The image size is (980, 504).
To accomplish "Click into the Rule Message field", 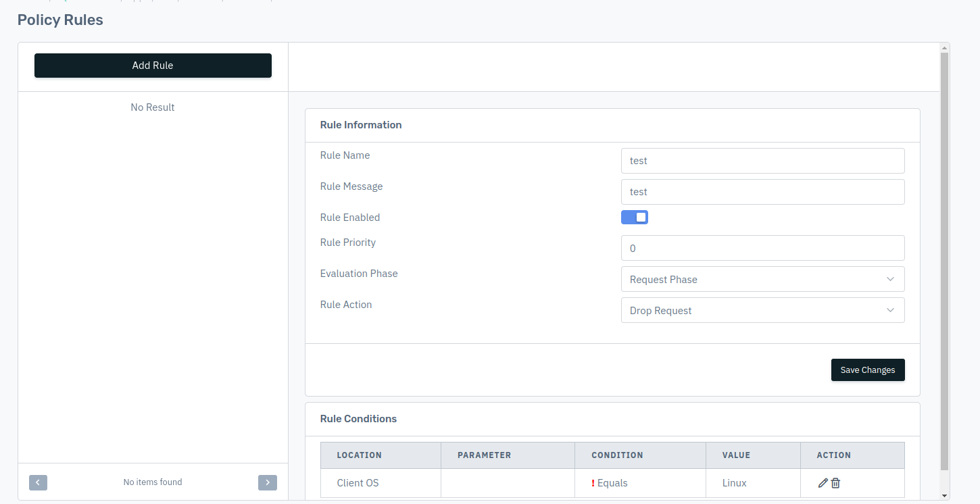I will (x=762, y=192).
